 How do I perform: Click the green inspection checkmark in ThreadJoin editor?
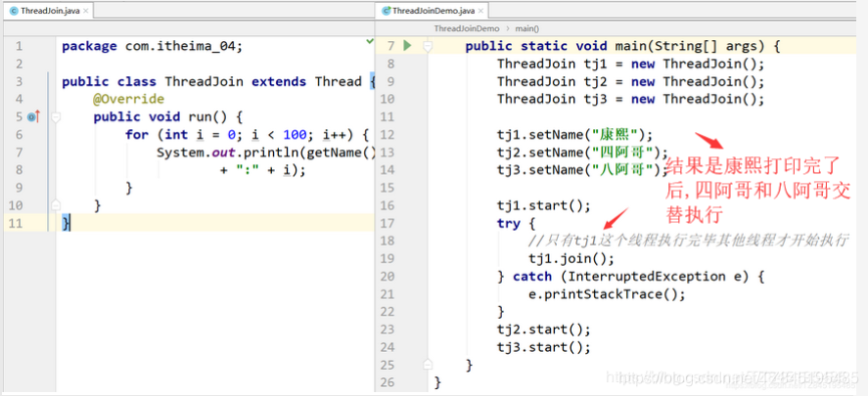[368, 45]
